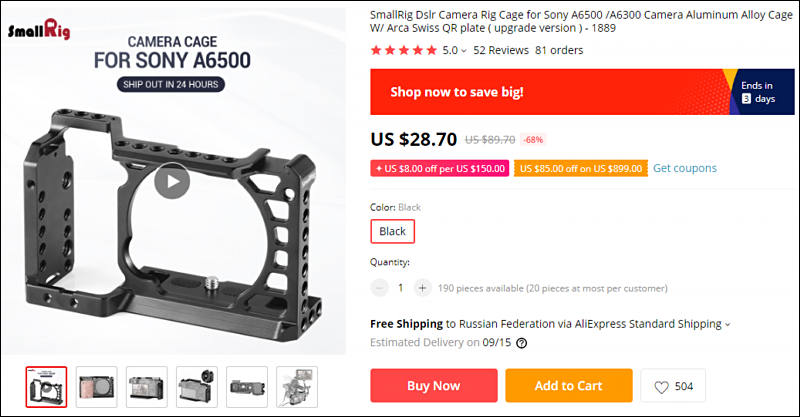Screen dimensions: 800x417
Task: Play the product video
Action: (x=172, y=181)
